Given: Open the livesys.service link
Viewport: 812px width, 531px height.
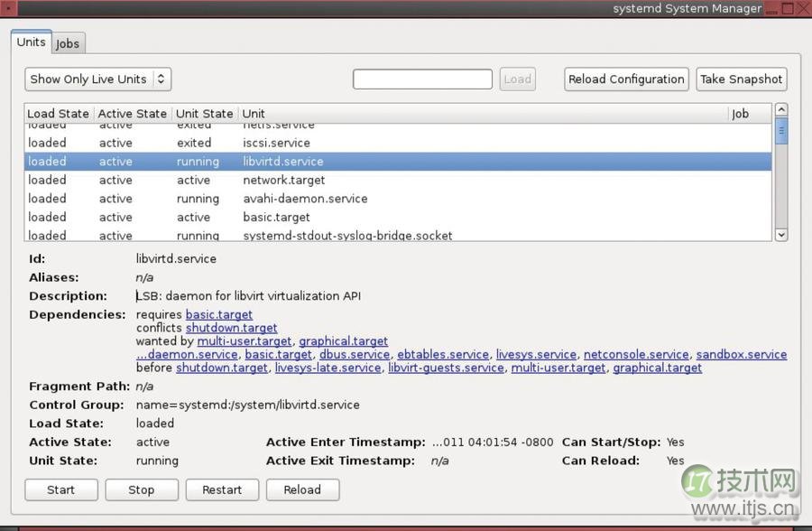Looking at the screenshot, I should pos(536,354).
